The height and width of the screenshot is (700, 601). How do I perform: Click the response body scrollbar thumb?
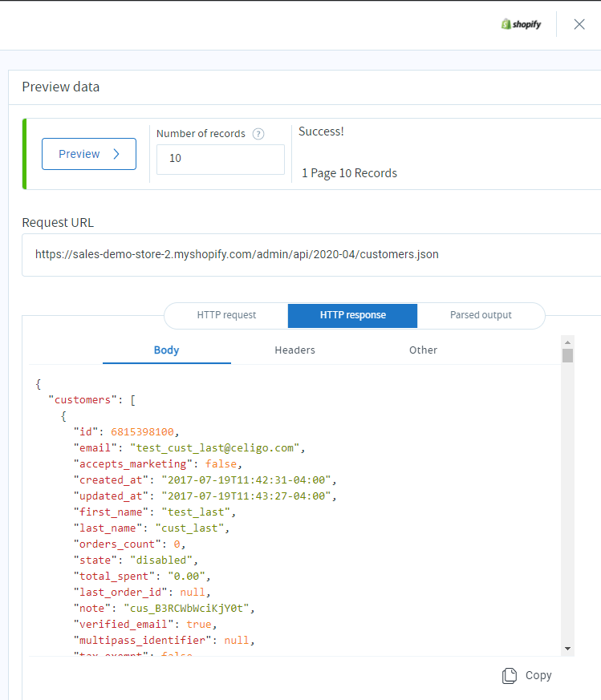[567, 356]
